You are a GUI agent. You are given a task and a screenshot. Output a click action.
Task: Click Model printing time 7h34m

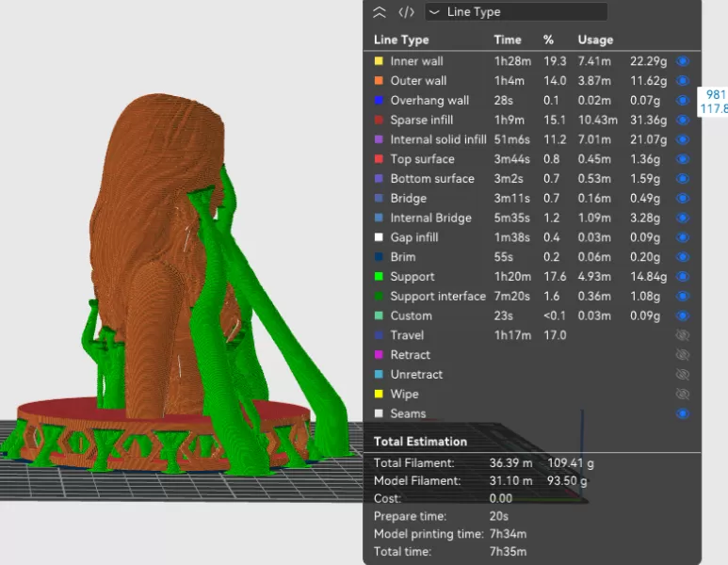pyautogui.click(x=508, y=534)
